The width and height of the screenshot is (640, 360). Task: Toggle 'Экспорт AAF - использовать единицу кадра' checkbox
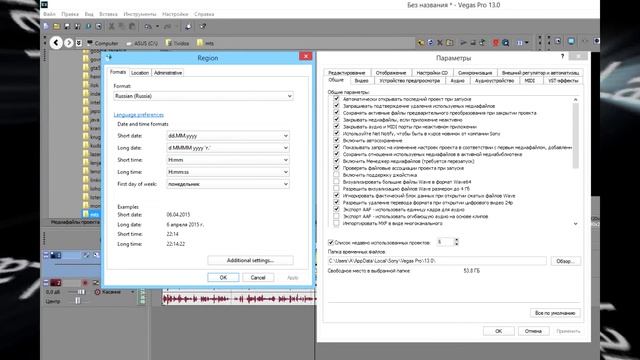336,209
